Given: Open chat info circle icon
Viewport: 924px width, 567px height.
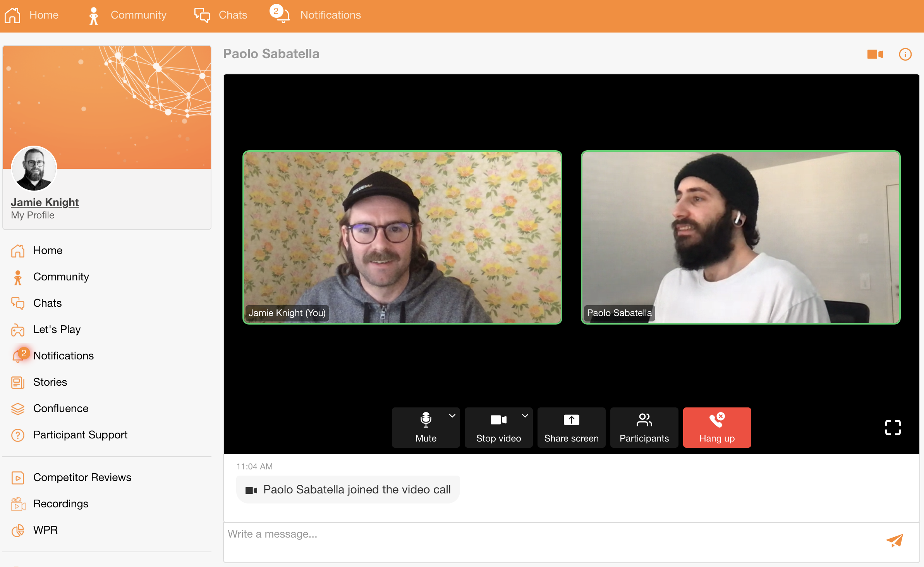Looking at the screenshot, I should tap(905, 54).
